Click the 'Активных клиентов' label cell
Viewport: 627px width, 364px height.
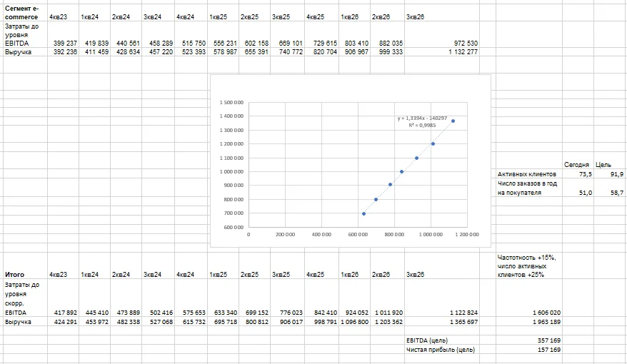pos(529,174)
